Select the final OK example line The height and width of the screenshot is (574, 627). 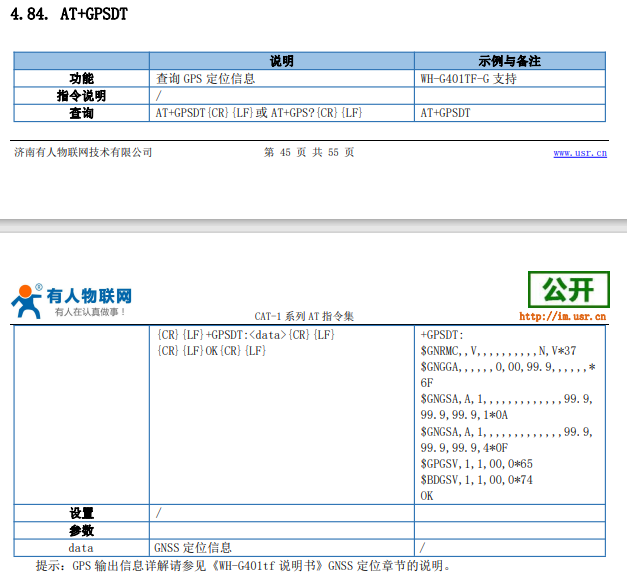click(x=427, y=496)
